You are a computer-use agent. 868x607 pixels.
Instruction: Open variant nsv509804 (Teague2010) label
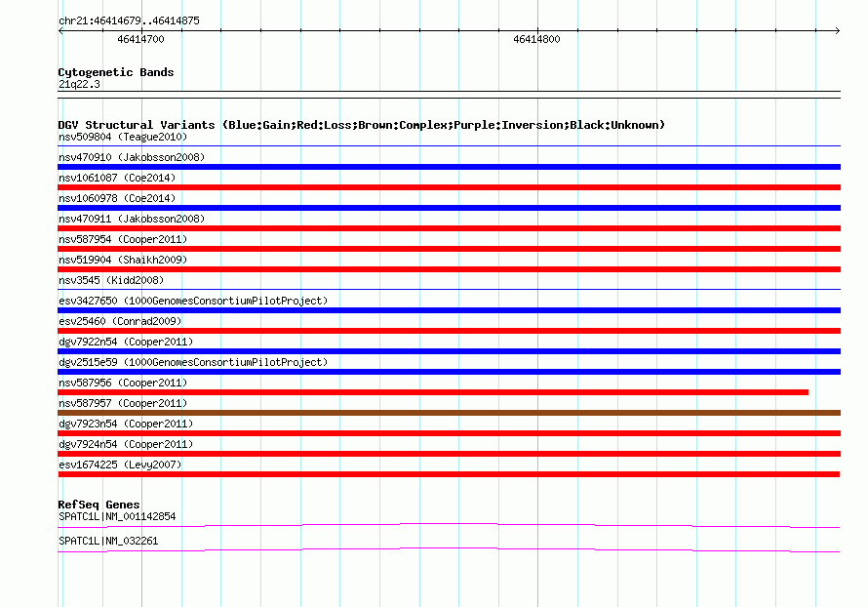[x=123, y=137]
